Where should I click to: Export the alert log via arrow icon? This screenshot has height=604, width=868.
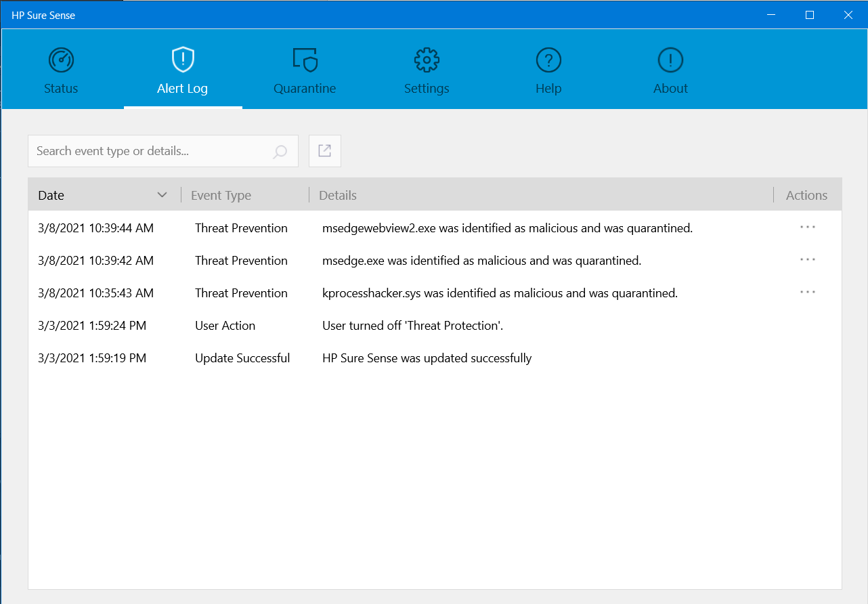pos(325,151)
